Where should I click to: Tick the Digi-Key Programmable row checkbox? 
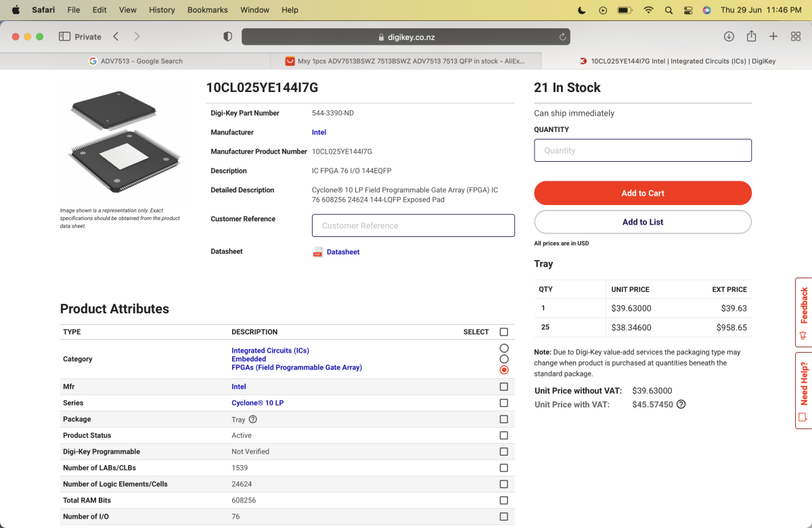pyautogui.click(x=503, y=452)
